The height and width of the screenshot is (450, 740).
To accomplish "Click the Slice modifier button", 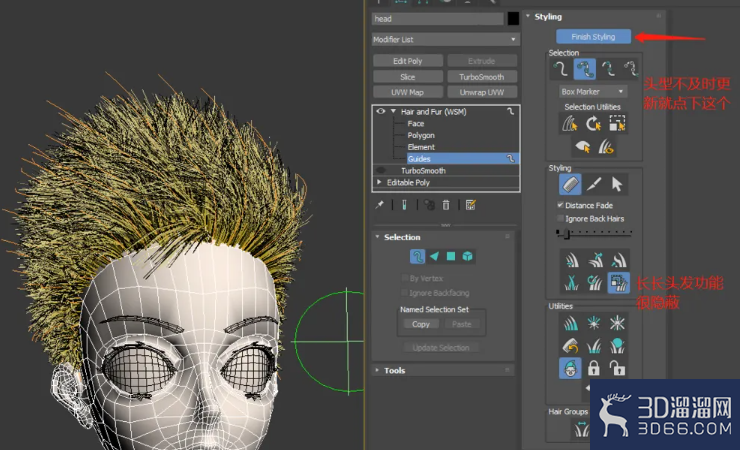I will pyautogui.click(x=408, y=77).
